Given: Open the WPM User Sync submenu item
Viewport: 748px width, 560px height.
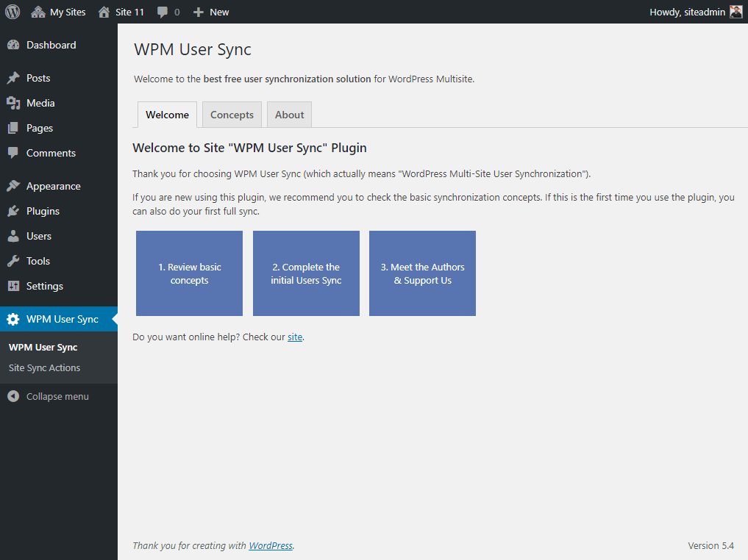Looking at the screenshot, I should [x=43, y=348].
